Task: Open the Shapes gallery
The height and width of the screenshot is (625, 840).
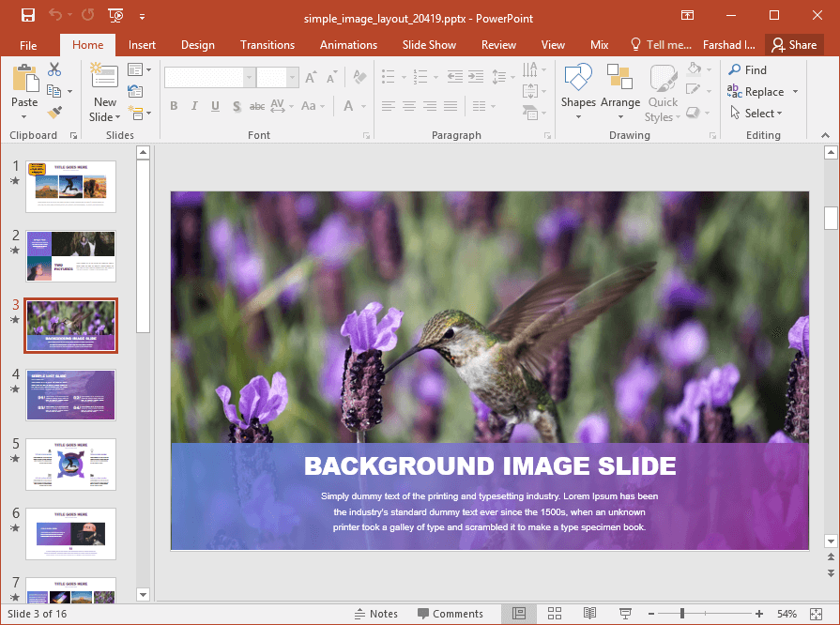Action: coord(578,92)
